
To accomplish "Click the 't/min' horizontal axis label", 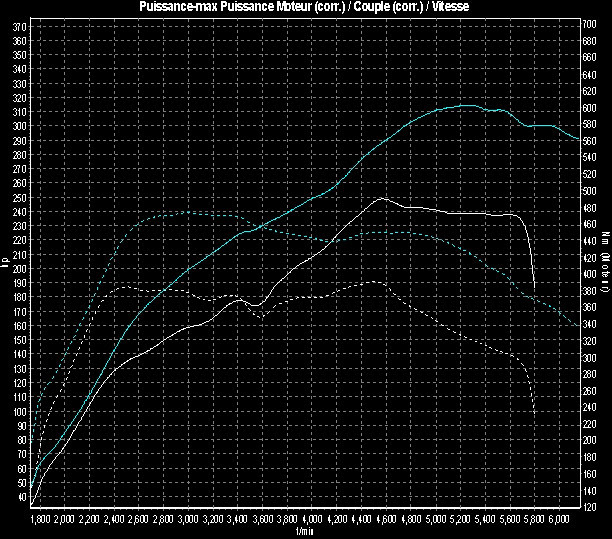I will (x=305, y=532).
